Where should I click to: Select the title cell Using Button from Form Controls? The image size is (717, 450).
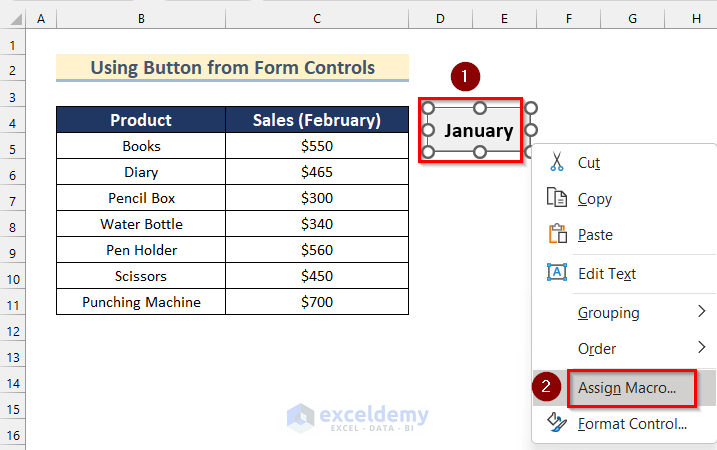tap(232, 68)
